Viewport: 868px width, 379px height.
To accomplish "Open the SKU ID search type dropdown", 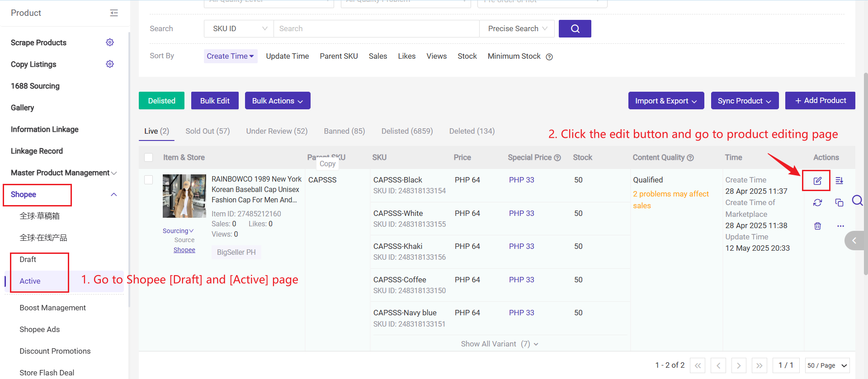I will point(239,28).
